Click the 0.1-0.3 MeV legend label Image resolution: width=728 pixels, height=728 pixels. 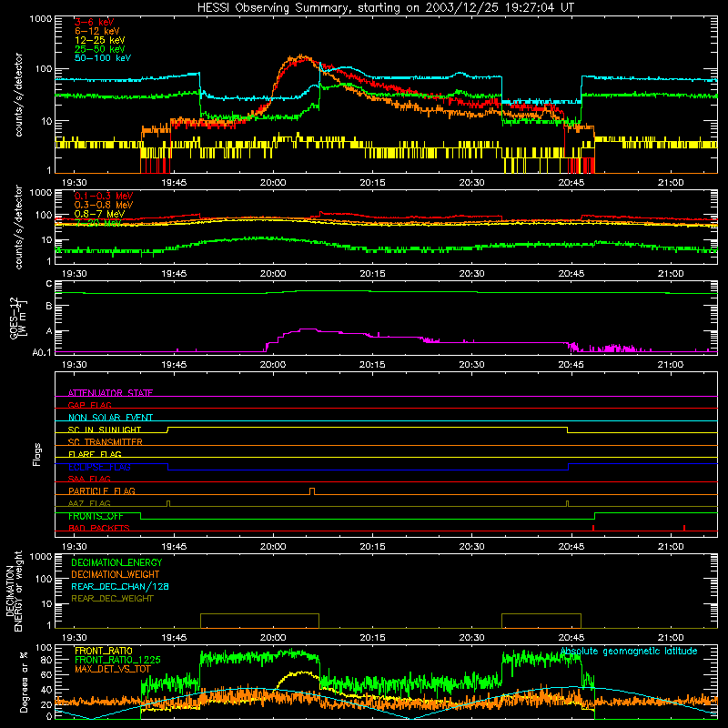click(x=104, y=196)
